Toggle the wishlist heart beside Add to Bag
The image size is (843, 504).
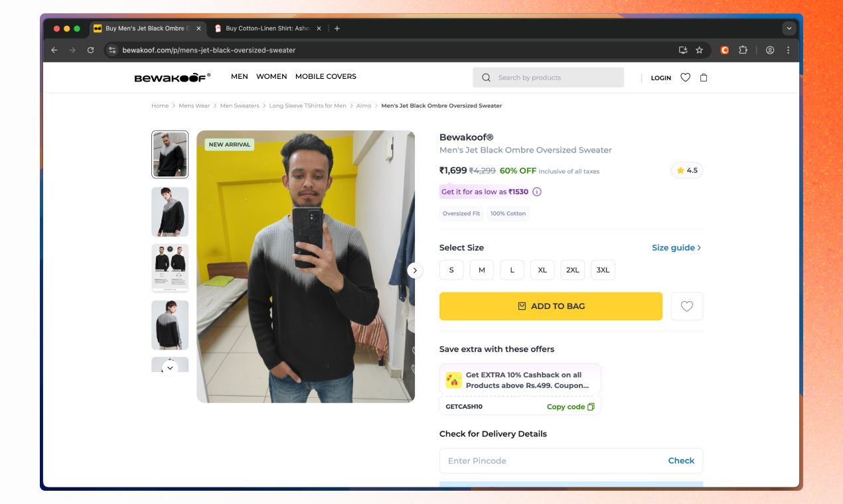click(686, 306)
